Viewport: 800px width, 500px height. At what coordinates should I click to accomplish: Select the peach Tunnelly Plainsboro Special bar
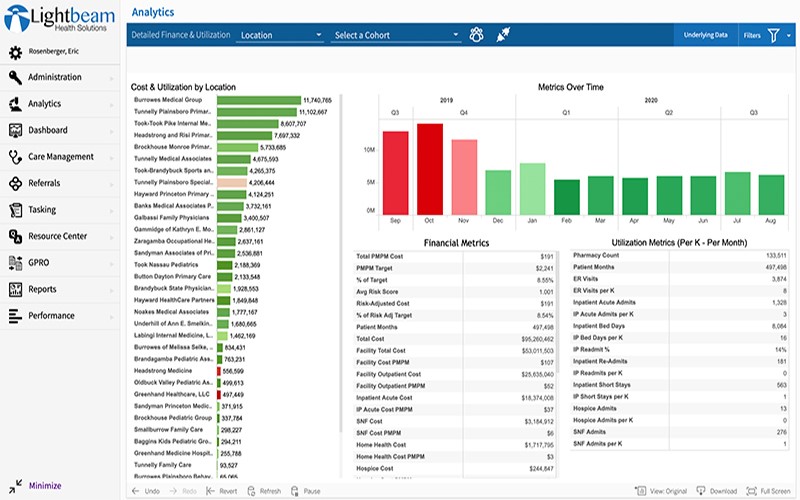click(x=231, y=183)
